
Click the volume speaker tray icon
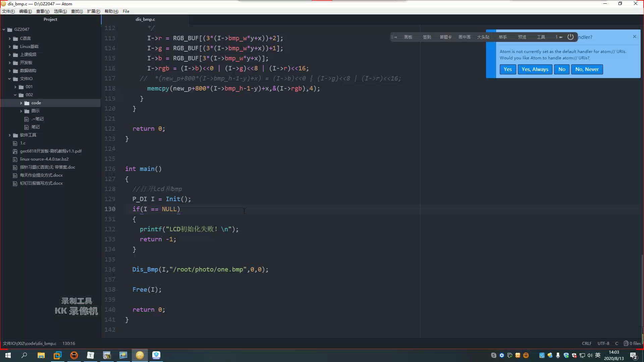[590, 355]
